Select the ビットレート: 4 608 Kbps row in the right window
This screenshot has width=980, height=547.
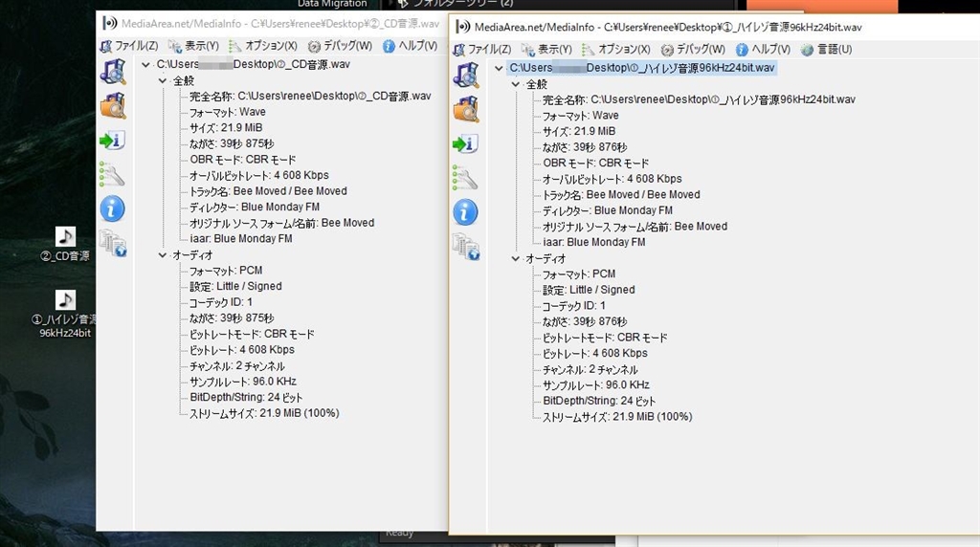click(595, 354)
